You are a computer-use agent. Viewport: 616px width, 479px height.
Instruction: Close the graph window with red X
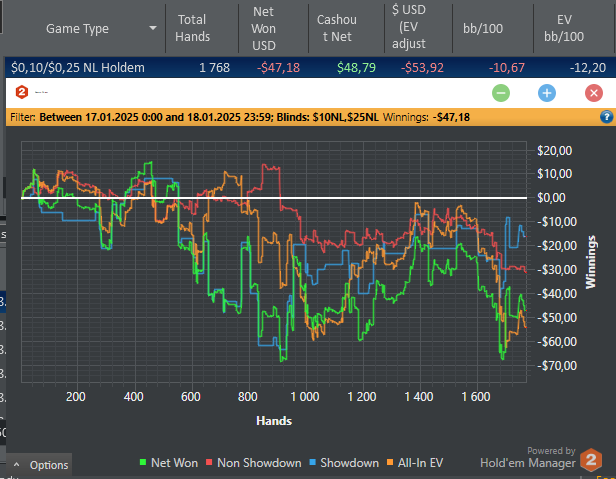point(593,93)
